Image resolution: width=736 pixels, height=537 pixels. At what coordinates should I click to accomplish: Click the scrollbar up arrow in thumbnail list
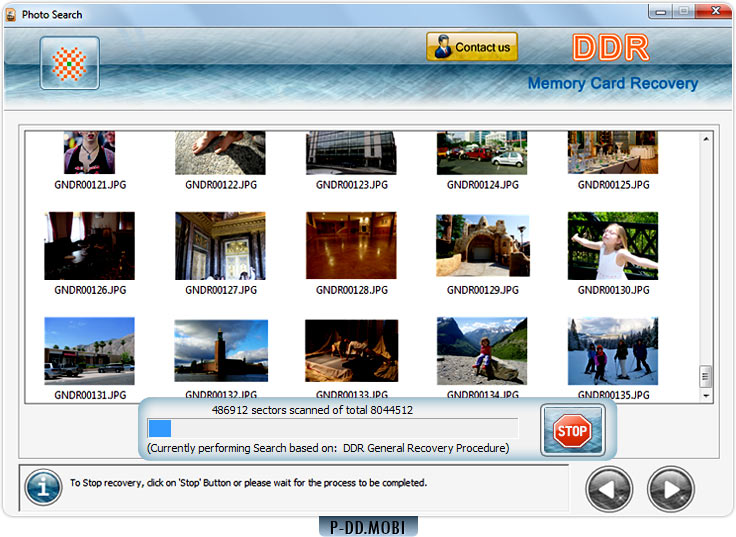click(706, 139)
